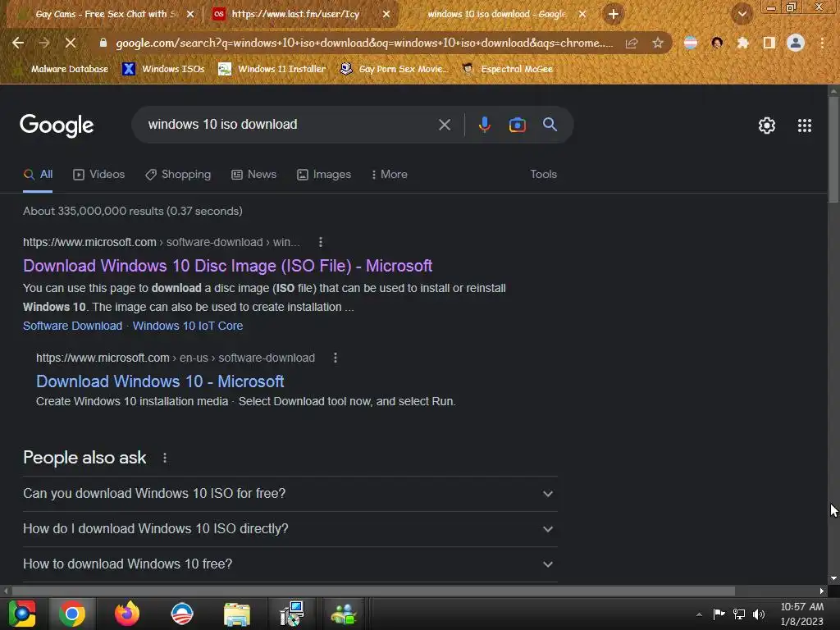The width and height of the screenshot is (840, 630).
Task: Open Chrome's three-dot menu
Action: coord(822,43)
